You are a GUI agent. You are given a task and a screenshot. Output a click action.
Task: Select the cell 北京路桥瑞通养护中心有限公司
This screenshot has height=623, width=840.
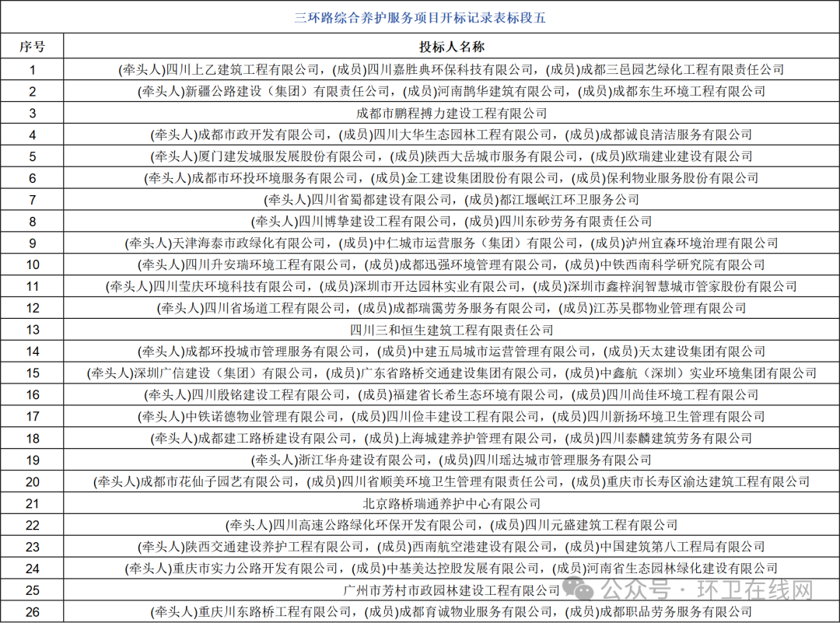click(x=452, y=503)
